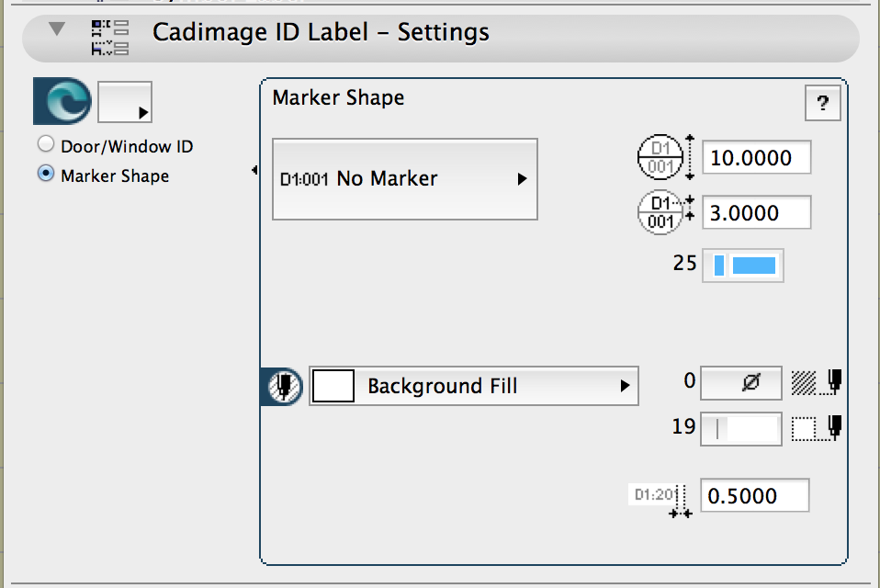
Task: Click the marker diameter size icon
Action: tap(666, 157)
